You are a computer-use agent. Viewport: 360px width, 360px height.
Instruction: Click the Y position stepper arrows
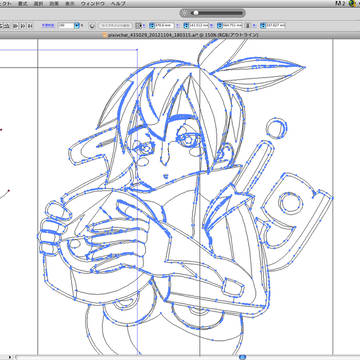pos(186,26)
